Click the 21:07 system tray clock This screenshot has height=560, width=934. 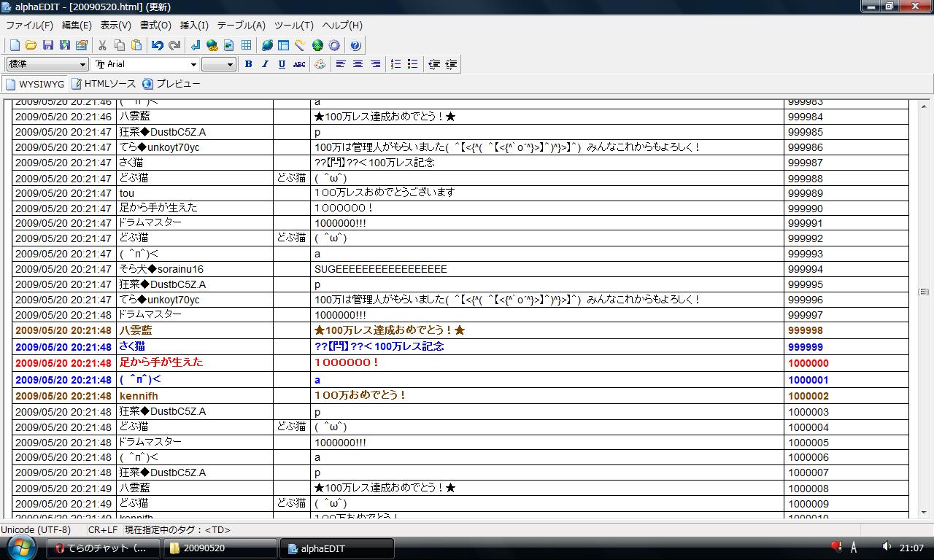click(x=911, y=548)
